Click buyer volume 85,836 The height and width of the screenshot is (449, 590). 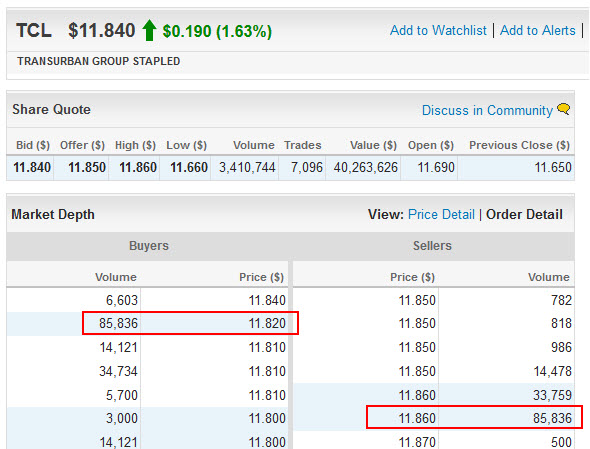click(119, 323)
